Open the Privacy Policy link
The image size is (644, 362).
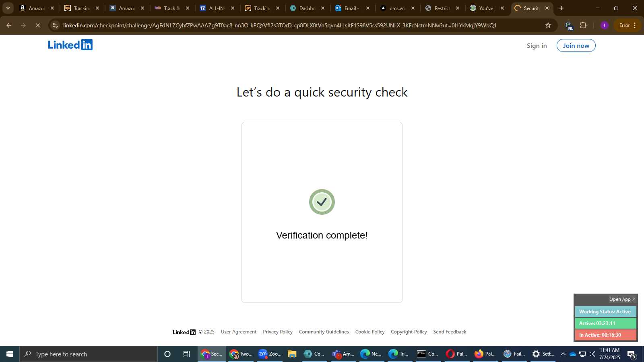coord(278,332)
